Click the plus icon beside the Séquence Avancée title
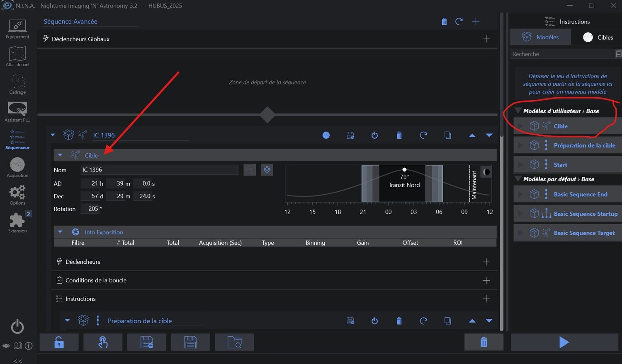This screenshot has width=622, height=364. click(x=476, y=22)
